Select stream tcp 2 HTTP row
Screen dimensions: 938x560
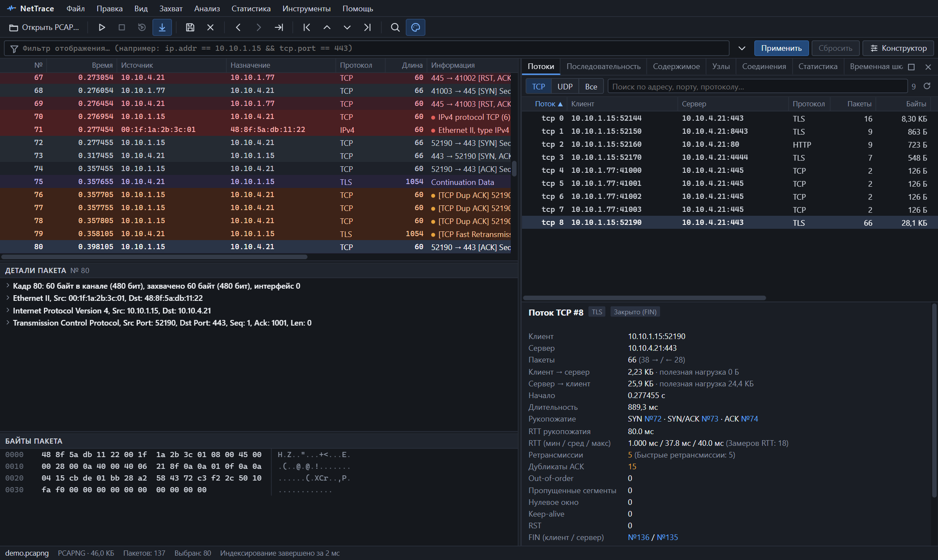(729, 145)
